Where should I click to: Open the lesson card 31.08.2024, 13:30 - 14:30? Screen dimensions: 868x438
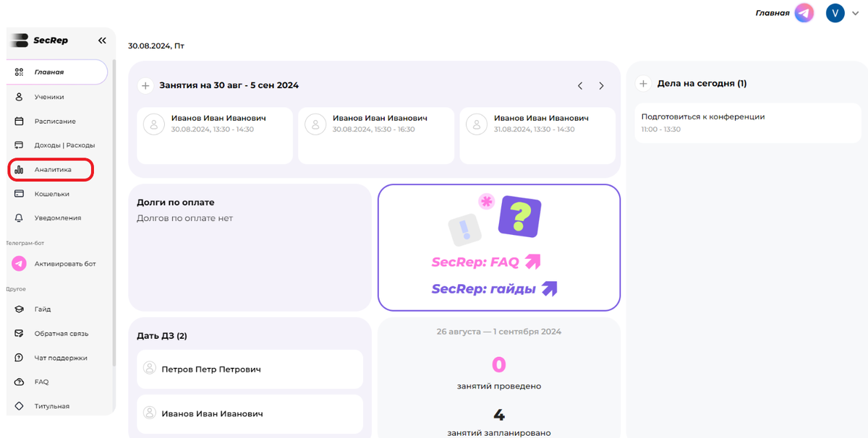click(x=537, y=136)
